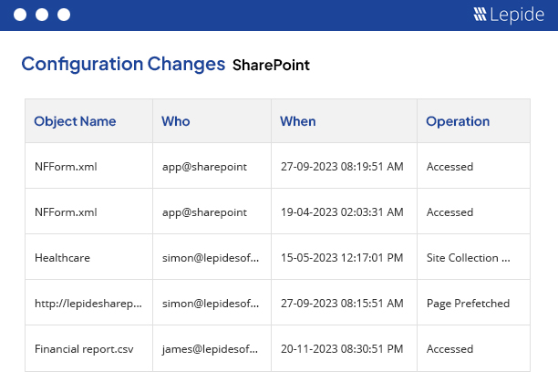Viewport: 558px width, 392px height.
Task: Sort by the Who column header
Action: (x=175, y=121)
